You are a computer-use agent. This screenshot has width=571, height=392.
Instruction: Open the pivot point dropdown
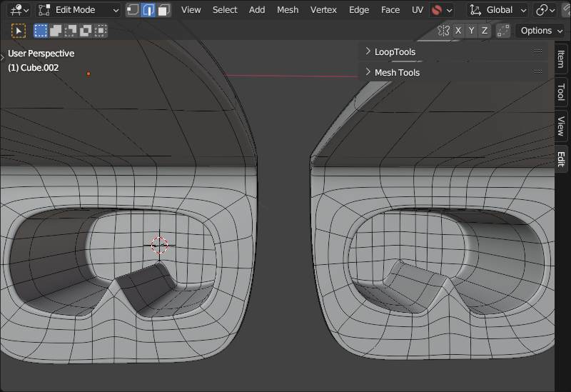point(545,10)
